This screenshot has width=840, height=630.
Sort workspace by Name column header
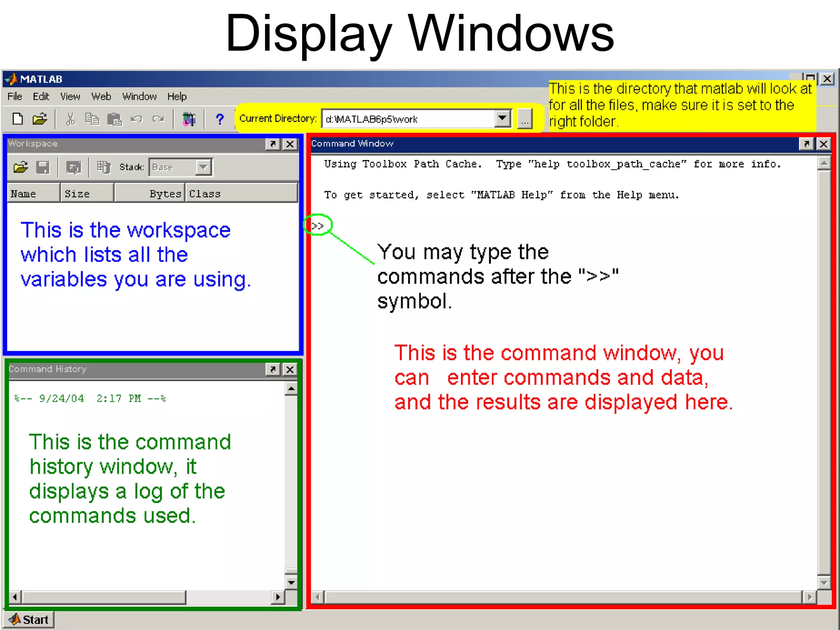(x=34, y=193)
